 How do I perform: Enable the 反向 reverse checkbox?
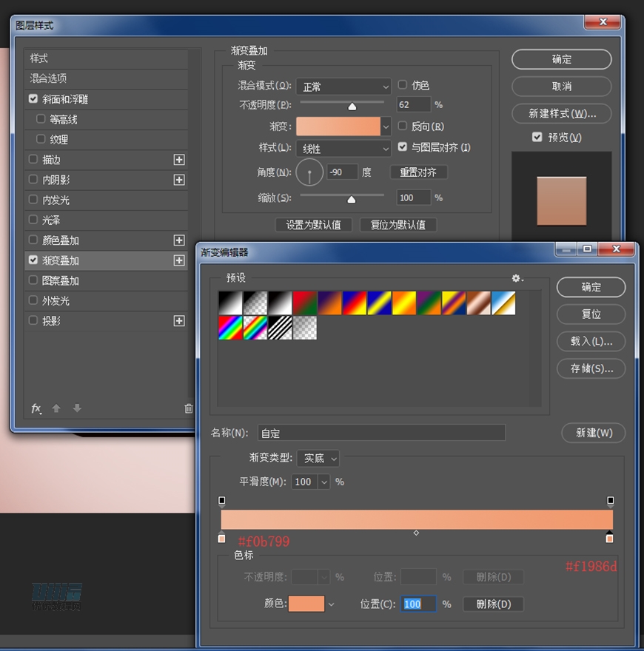click(x=403, y=127)
